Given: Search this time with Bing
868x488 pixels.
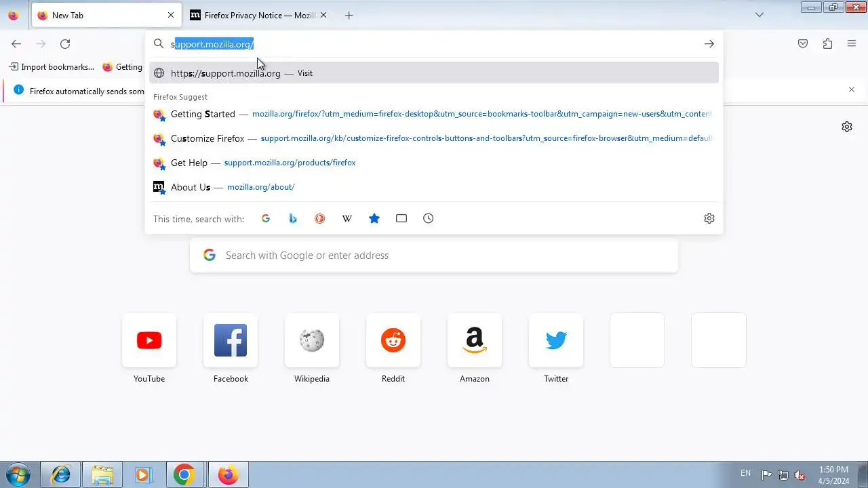Looking at the screenshot, I should 293,218.
